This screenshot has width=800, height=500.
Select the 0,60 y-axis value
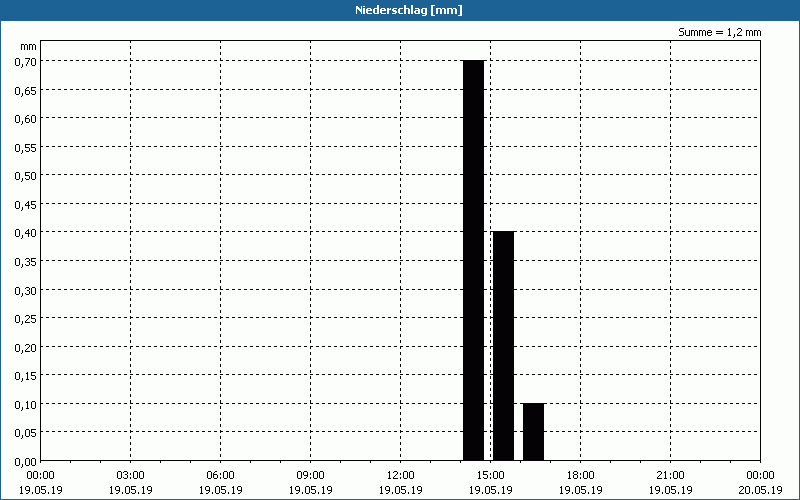(x=26, y=118)
